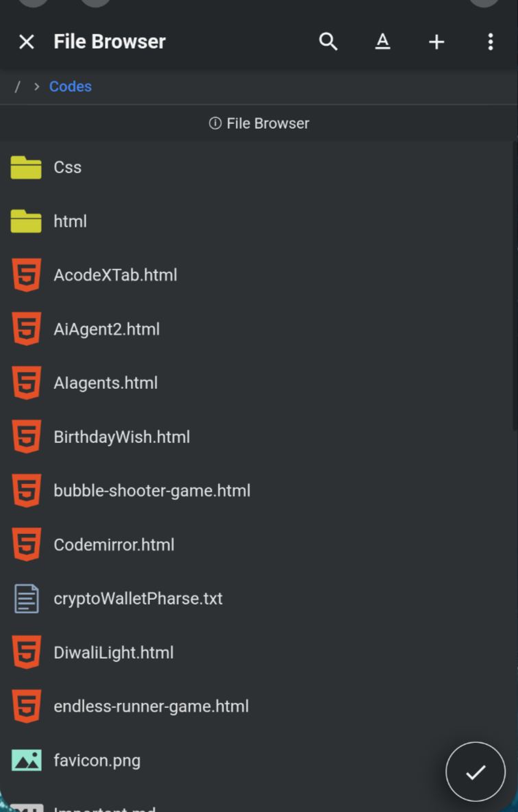
Task: Tap the plus icon to add a file
Action: [436, 42]
